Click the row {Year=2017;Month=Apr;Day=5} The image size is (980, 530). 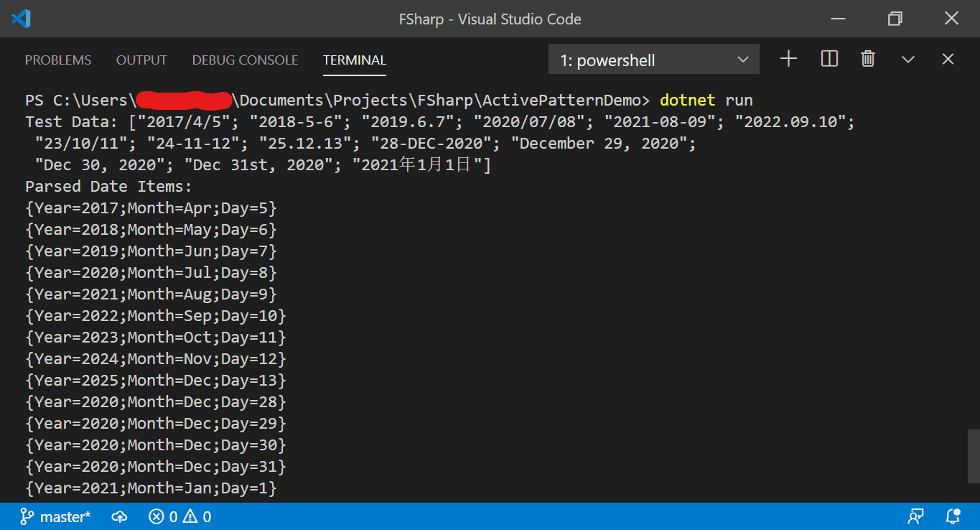pyautogui.click(x=151, y=208)
